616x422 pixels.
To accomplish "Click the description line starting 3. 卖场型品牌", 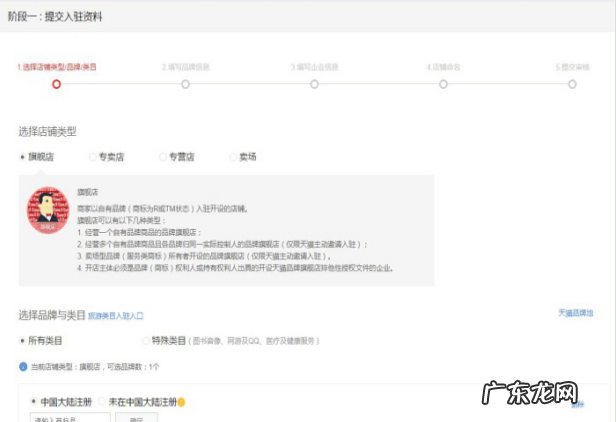I will point(204,256).
